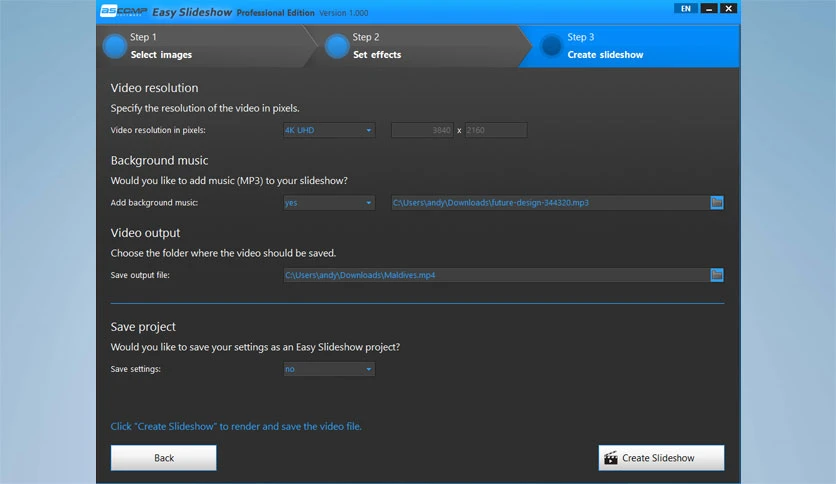Browse for output file folder icon
836x484 pixels.
point(717,275)
